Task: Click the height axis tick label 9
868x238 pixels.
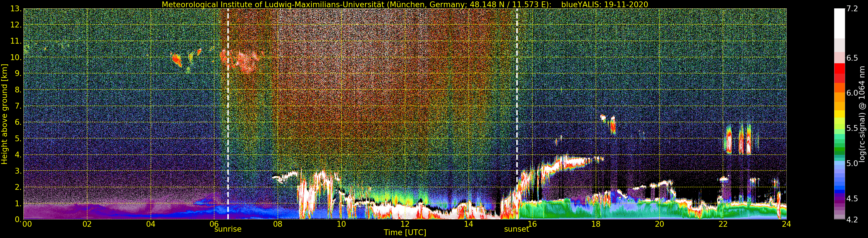Action: click(18, 74)
